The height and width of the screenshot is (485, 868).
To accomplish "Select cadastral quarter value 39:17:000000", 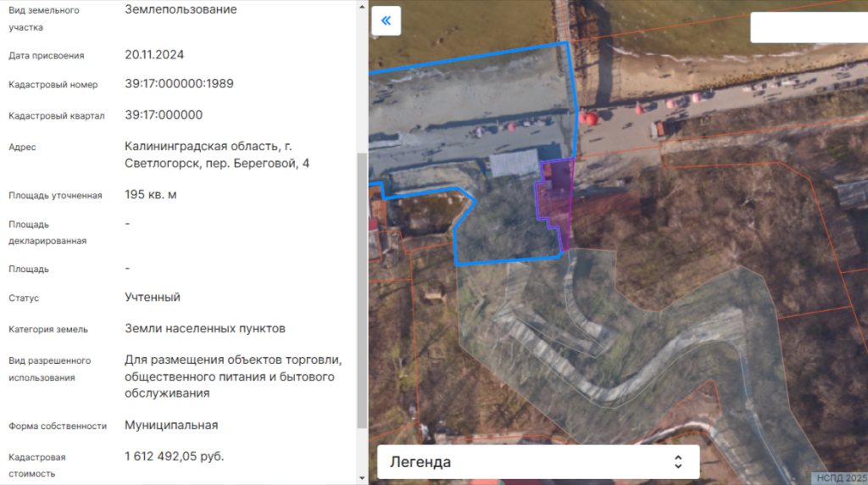I will pyautogui.click(x=164, y=114).
